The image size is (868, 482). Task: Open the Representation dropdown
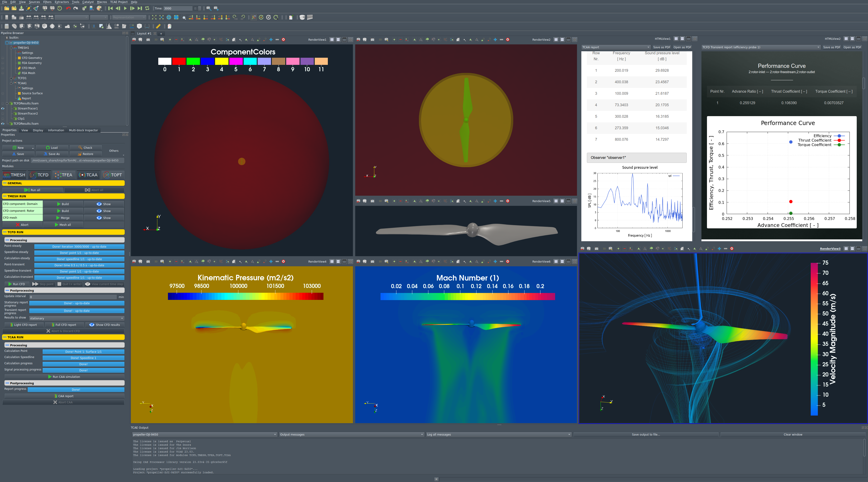pyautogui.click(x=129, y=17)
